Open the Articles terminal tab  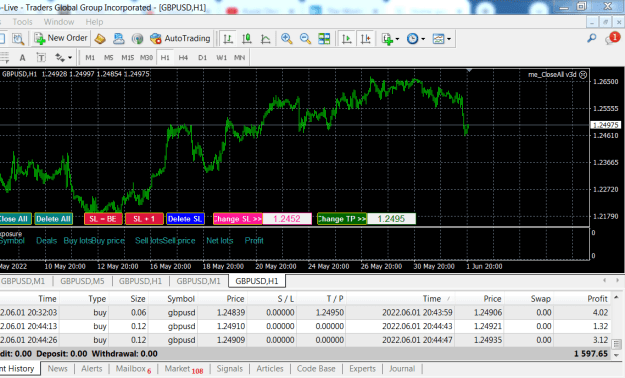[270, 369]
